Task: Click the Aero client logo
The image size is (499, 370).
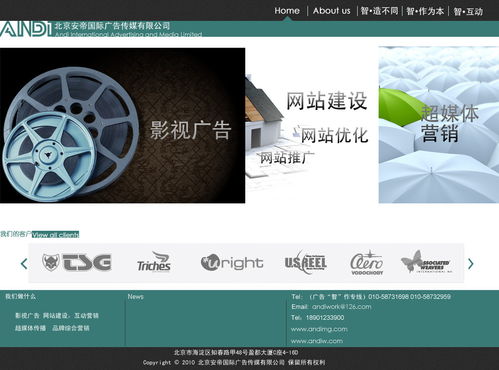Action: point(367,262)
